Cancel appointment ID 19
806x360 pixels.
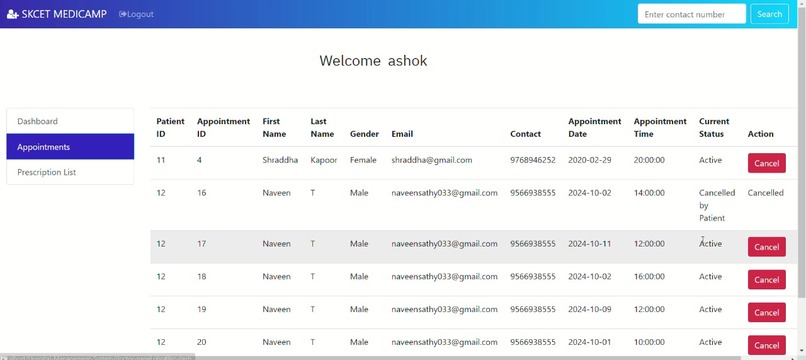(x=766, y=313)
